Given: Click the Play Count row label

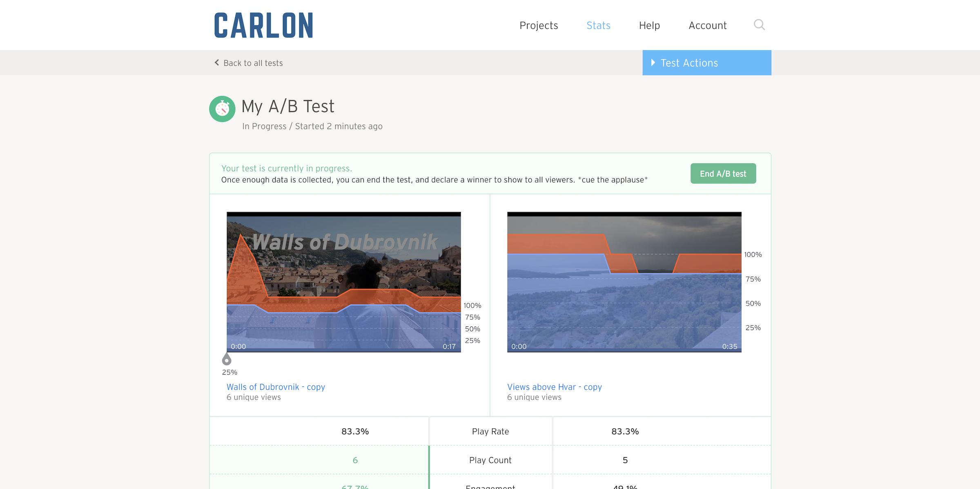Looking at the screenshot, I should [x=490, y=460].
